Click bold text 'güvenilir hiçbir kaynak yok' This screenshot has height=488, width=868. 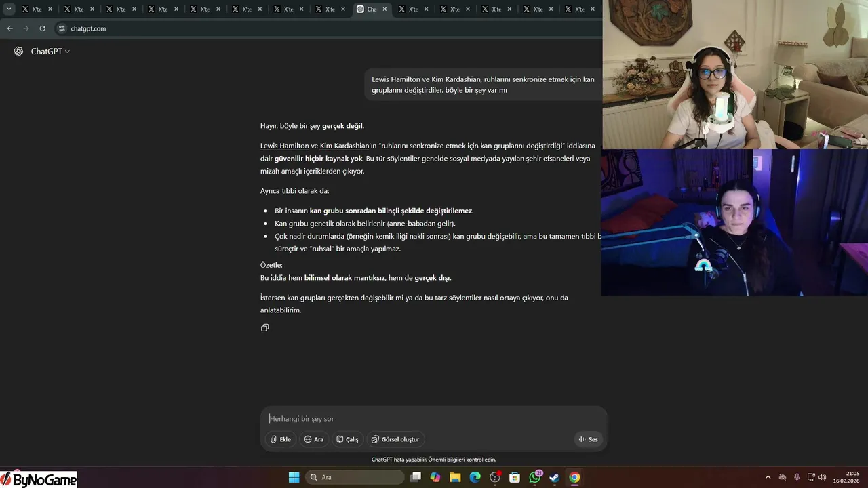coord(319,159)
